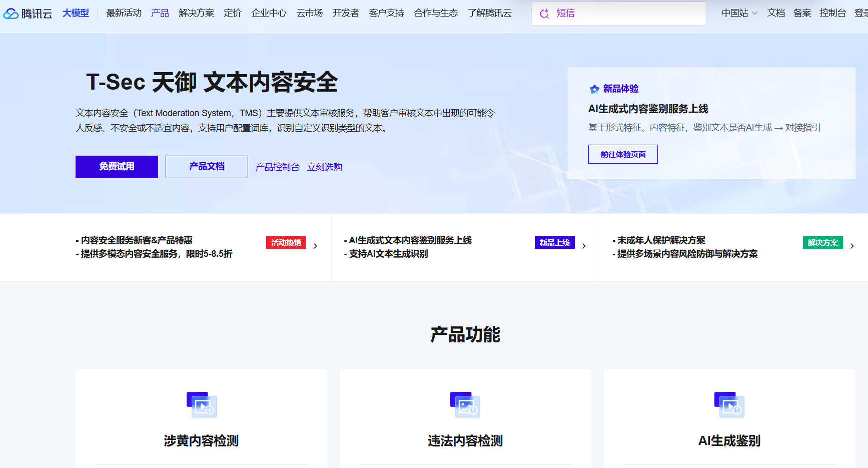This screenshot has width=868, height=468.
Task: Open the 文档 link in header
Action: 776,13
